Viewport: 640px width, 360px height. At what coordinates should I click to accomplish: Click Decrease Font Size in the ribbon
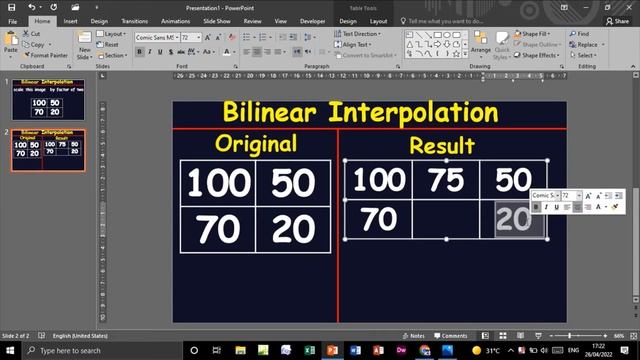[x=218, y=38]
